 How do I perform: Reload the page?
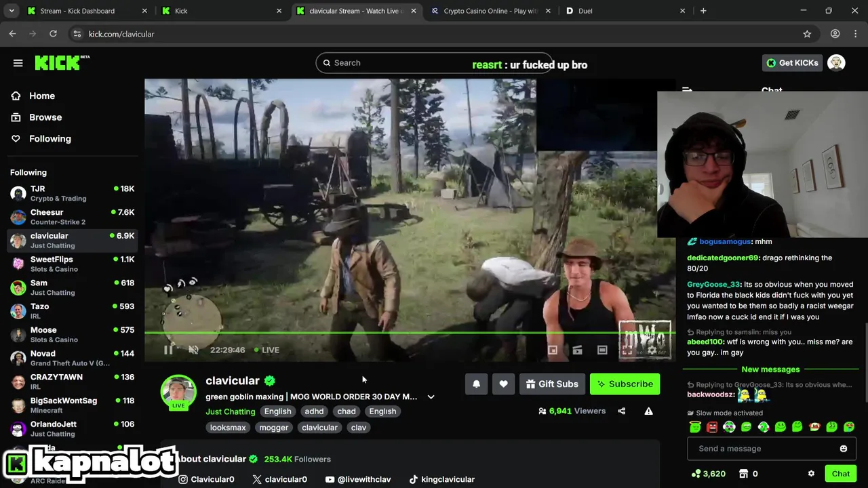tap(53, 34)
